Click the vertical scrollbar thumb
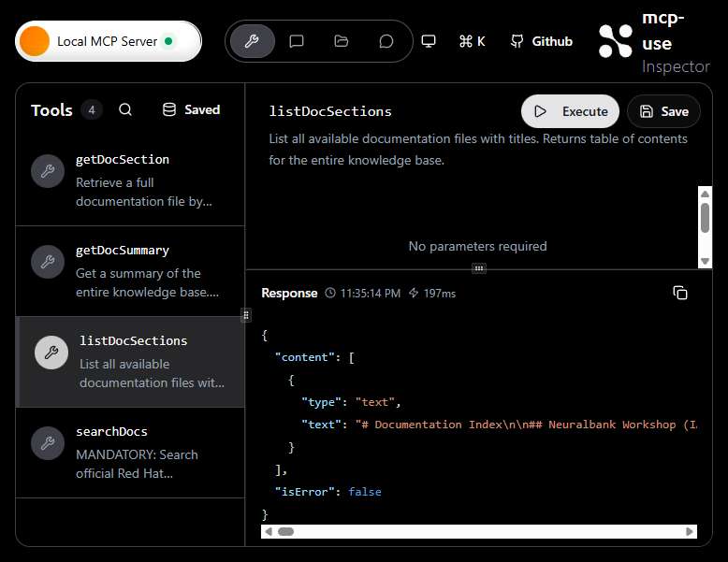Viewport: 728px width, 562px height. click(705, 217)
